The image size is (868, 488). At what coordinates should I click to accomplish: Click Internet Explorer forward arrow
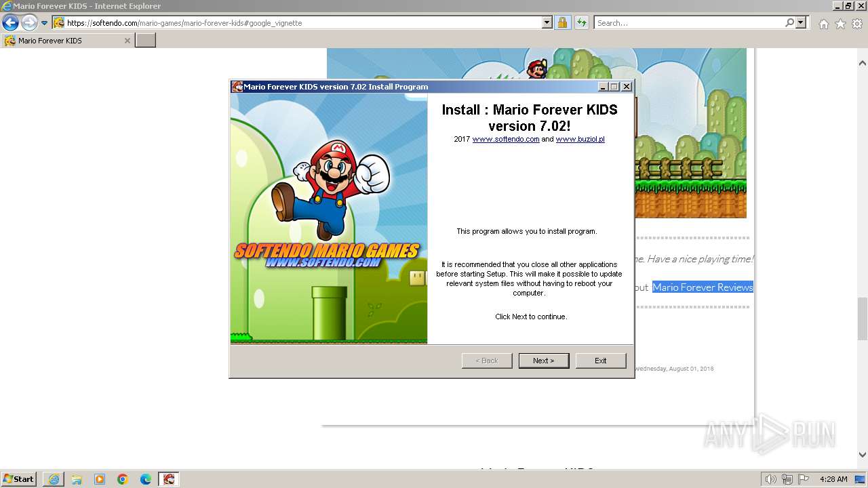[x=28, y=22]
